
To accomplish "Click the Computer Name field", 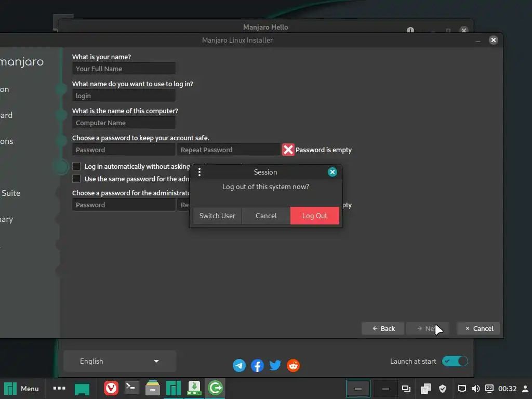I will click(124, 123).
